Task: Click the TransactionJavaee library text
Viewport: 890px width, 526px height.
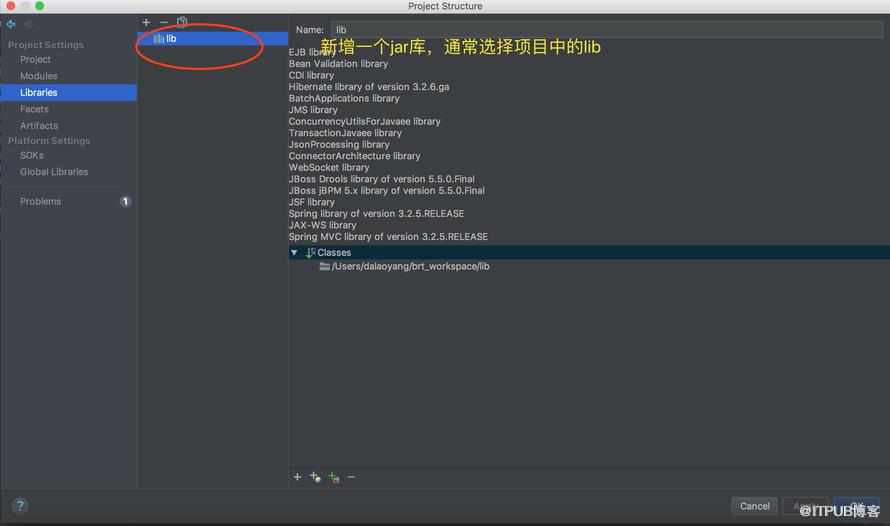Action: coord(345,133)
